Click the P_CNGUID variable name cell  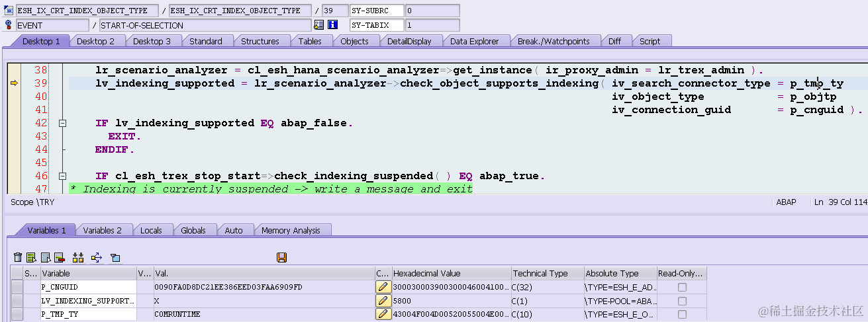[88, 287]
